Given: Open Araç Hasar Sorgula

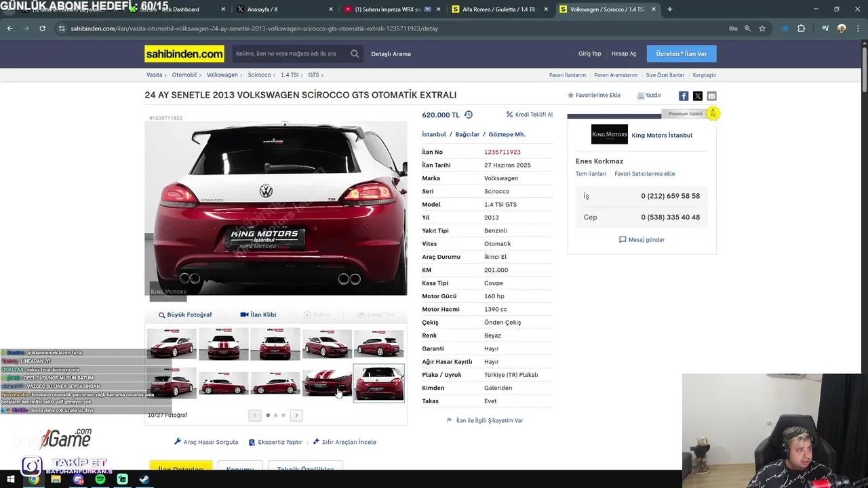Looking at the screenshot, I should coord(206,442).
